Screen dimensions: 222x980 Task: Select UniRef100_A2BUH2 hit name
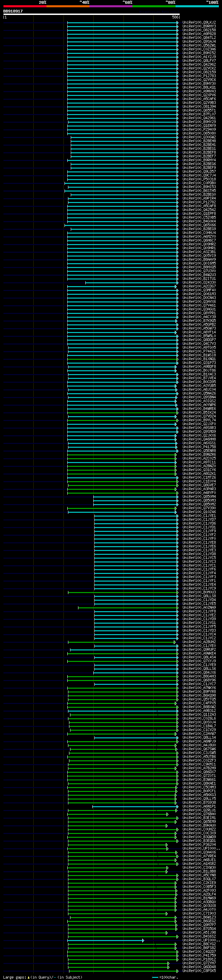pos(199,642)
